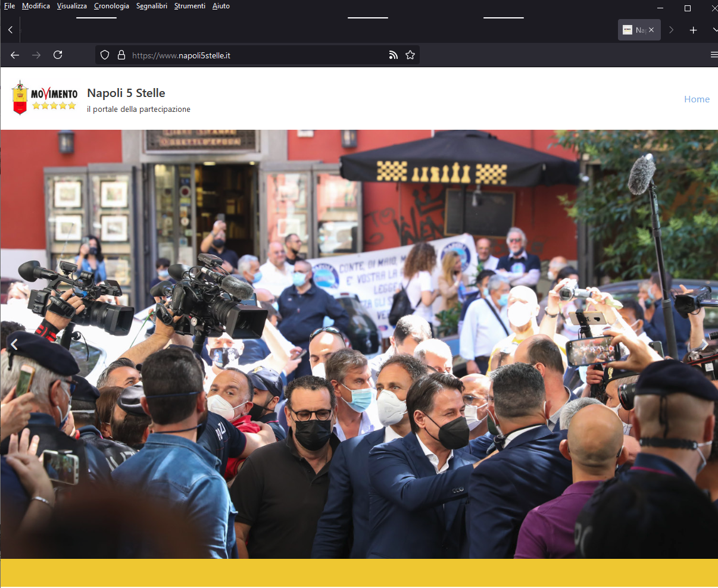Click the Napoli 5 Stelle site title
The height and width of the screenshot is (588, 718).
point(126,93)
